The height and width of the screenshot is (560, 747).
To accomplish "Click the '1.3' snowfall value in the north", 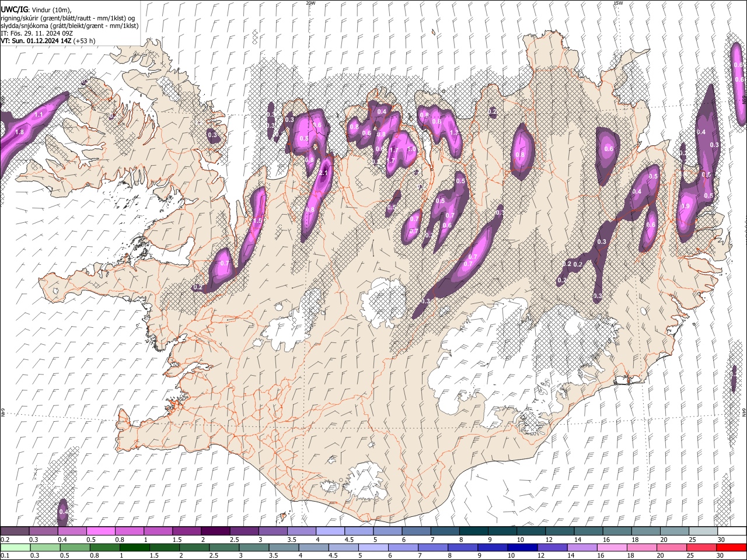I will [x=455, y=133].
